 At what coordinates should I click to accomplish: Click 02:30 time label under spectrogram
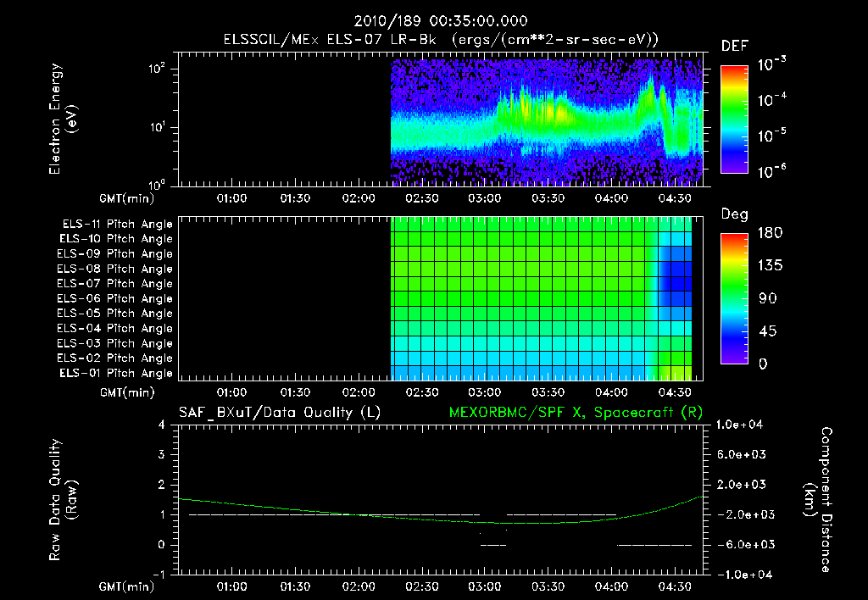422,198
